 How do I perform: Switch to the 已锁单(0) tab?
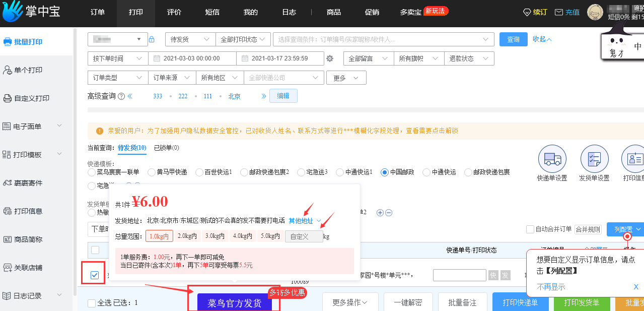tap(166, 148)
